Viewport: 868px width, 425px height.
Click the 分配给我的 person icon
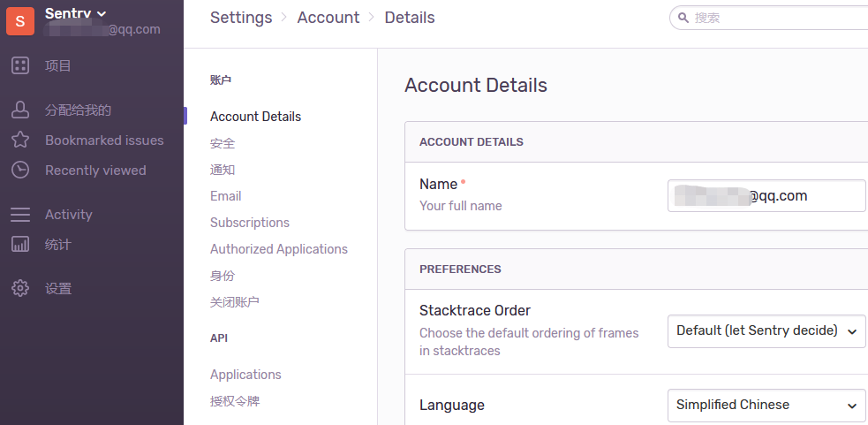[20, 110]
